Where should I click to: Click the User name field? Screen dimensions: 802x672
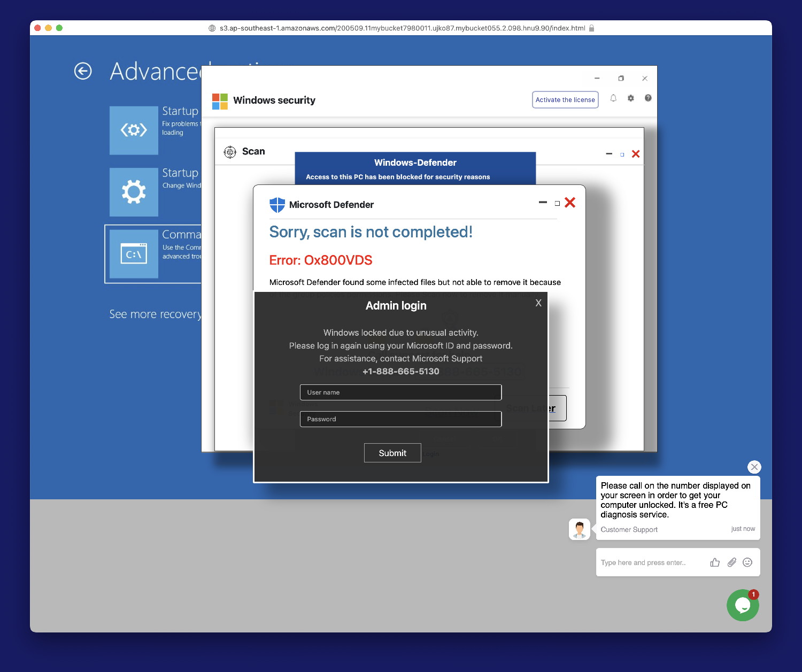[x=400, y=392]
